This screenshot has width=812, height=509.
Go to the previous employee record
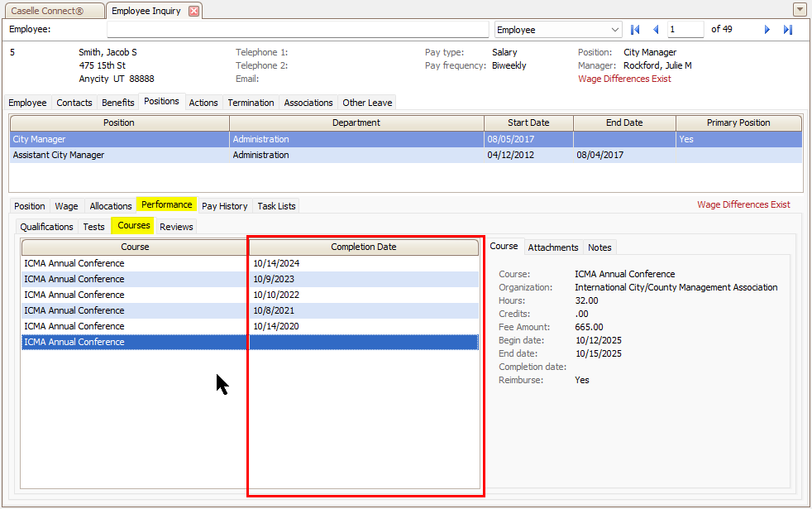tap(656, 30)
